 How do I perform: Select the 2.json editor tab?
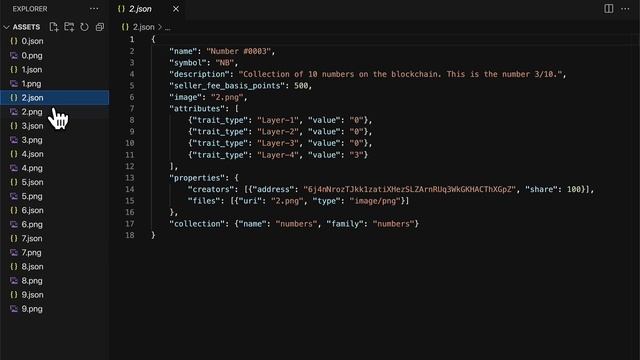pyautogui.click(x=148, y=9)
